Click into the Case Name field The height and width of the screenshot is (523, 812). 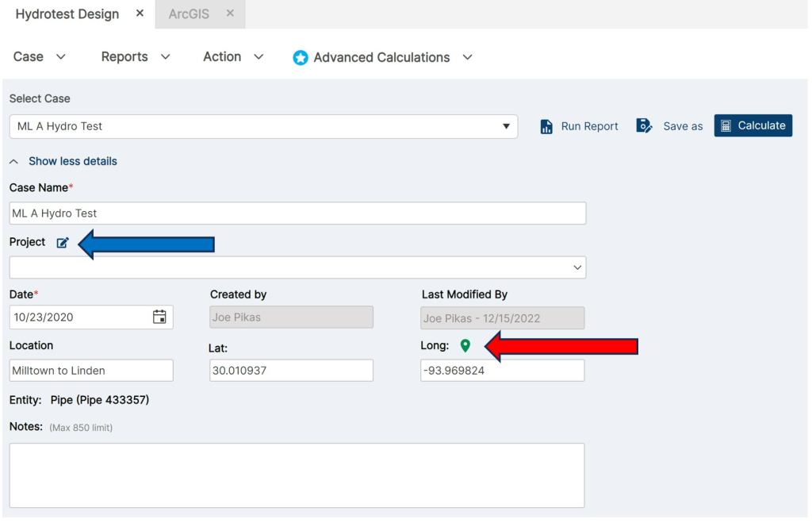pos(298,213)
